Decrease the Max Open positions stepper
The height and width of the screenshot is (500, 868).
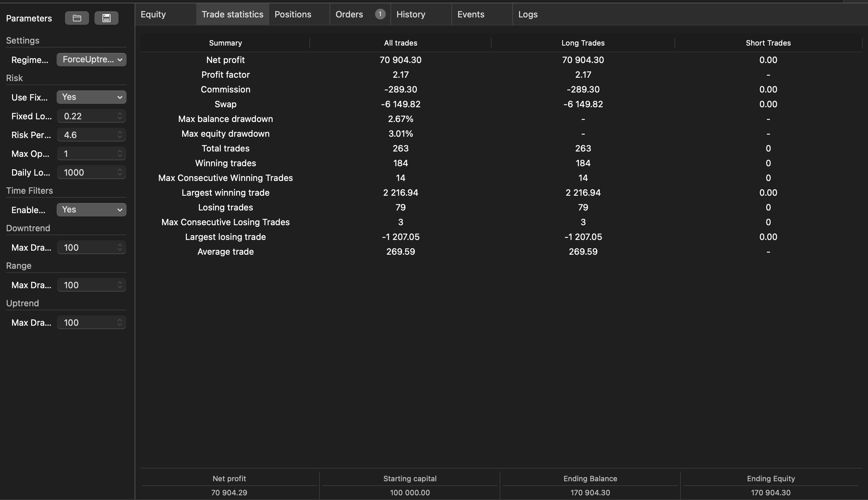point(120,155)
